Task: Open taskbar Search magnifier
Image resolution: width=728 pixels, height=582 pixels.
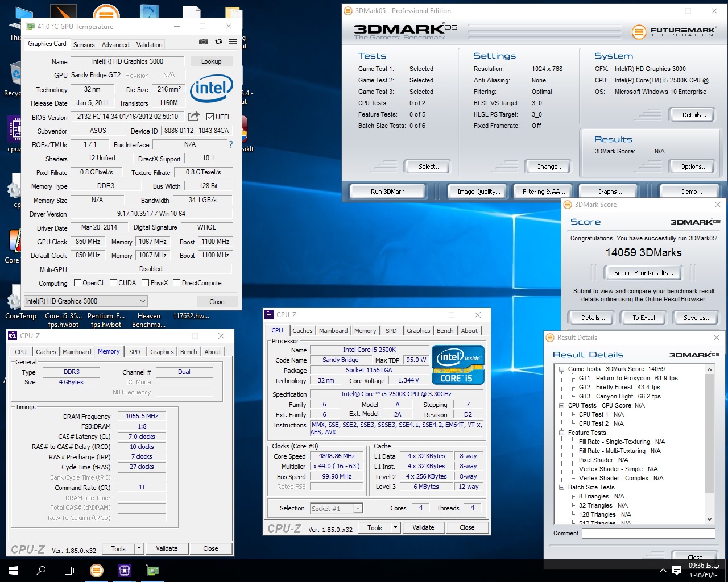Action: click(x=41, y=570)
